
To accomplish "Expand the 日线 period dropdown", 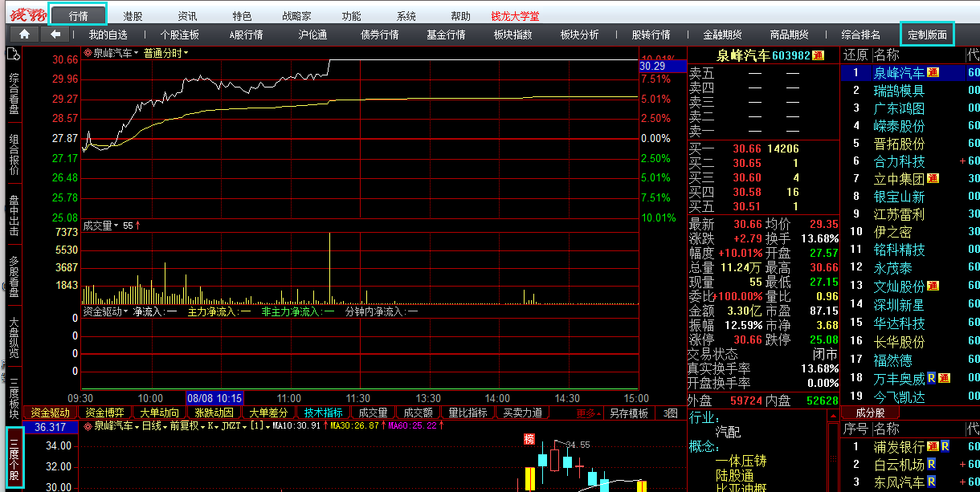I will 164,425.
